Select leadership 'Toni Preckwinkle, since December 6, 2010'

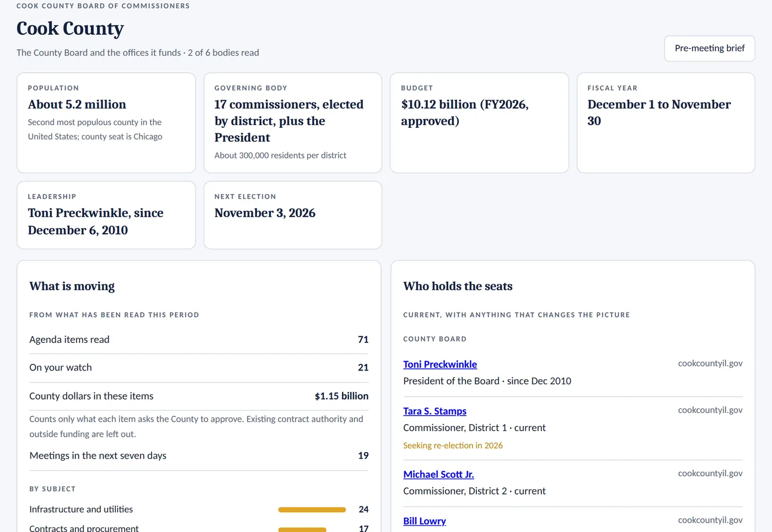95,221
